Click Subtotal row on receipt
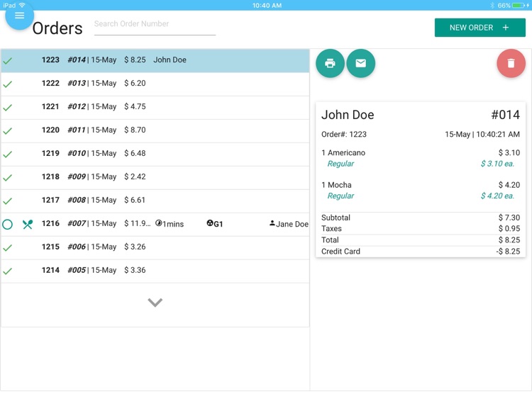Image resolution: width=532 pixels, height=399 pixels. (x=421, y=218)
